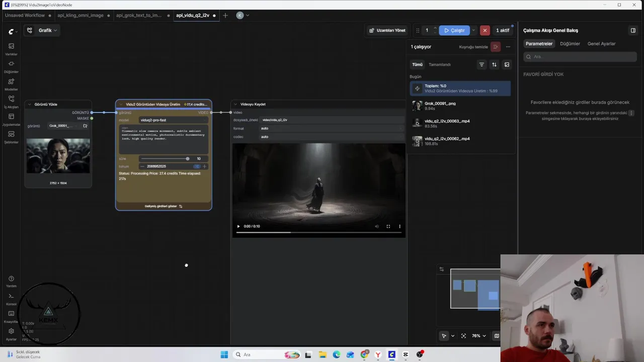Open the format auto dropdown

pyautogui.click(x=332, y=128)
